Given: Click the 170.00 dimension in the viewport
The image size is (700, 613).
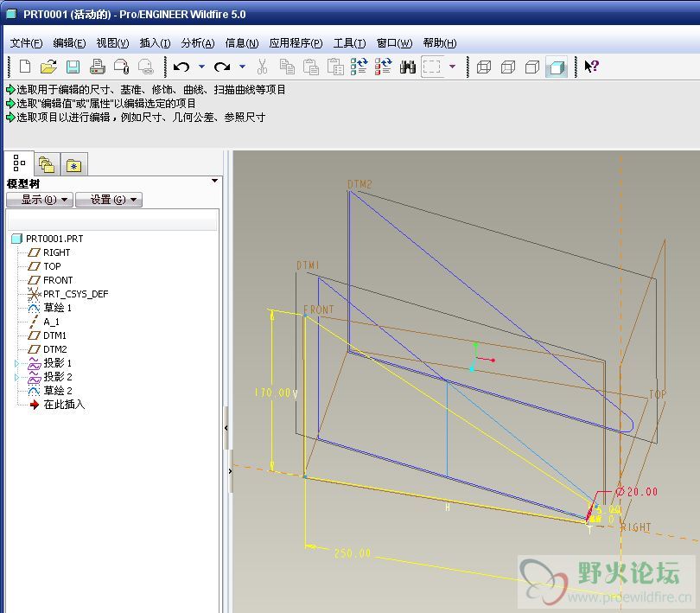Looking at the screenshot, I should (x=272, y=393).
